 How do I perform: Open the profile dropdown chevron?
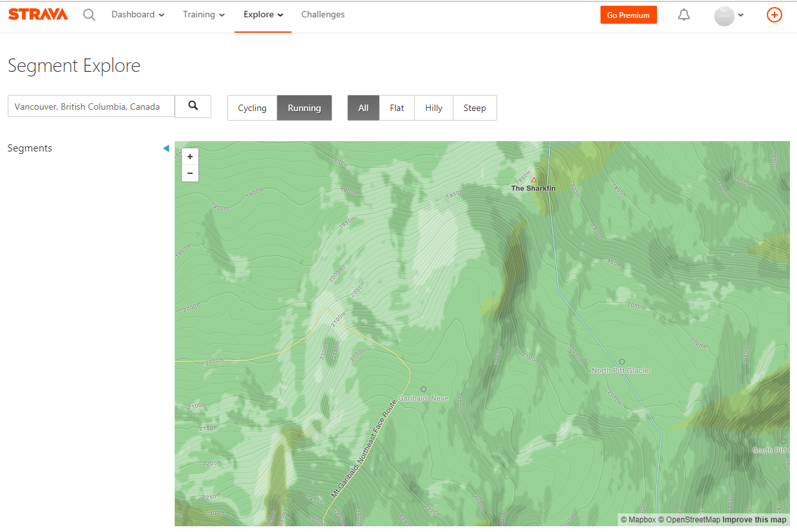[x=741, y=15]
